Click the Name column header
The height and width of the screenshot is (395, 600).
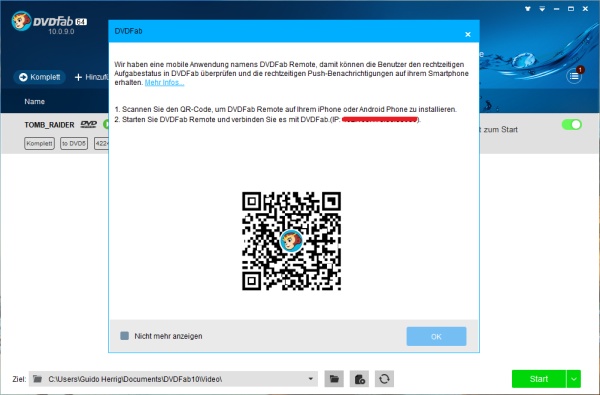(x=34, y=101)
